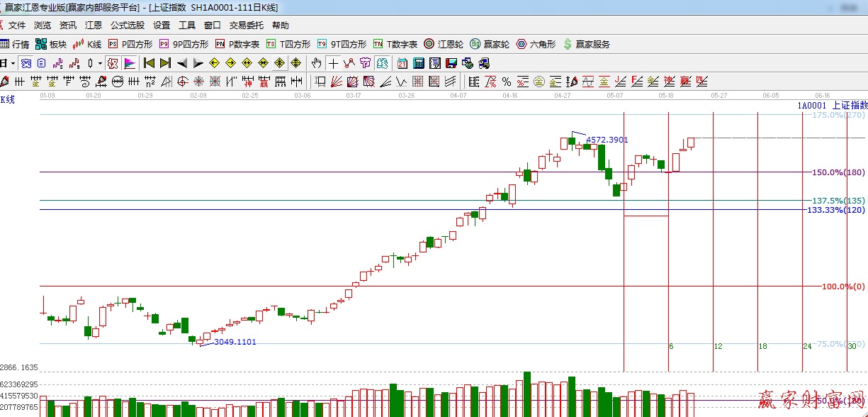Select the hand pan tool
Image resolution: width=868 pixels, height=417 pixels.
click(317, 63)
